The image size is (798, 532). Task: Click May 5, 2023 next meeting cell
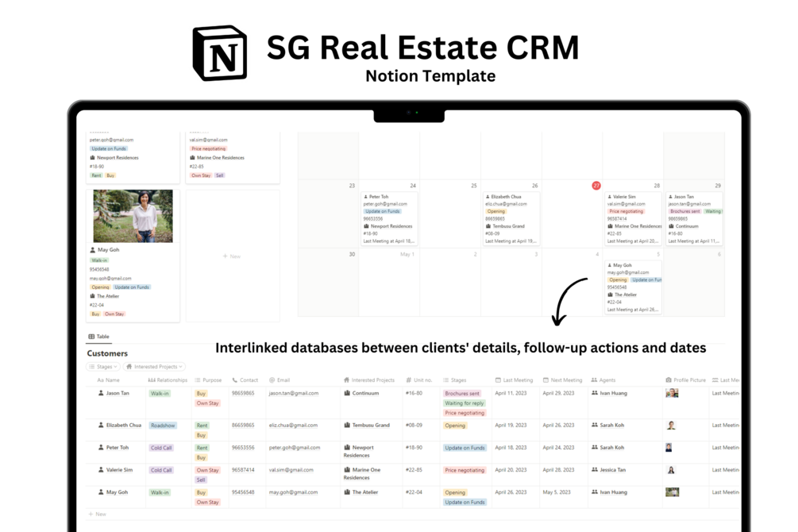click(x=557, y=492)
